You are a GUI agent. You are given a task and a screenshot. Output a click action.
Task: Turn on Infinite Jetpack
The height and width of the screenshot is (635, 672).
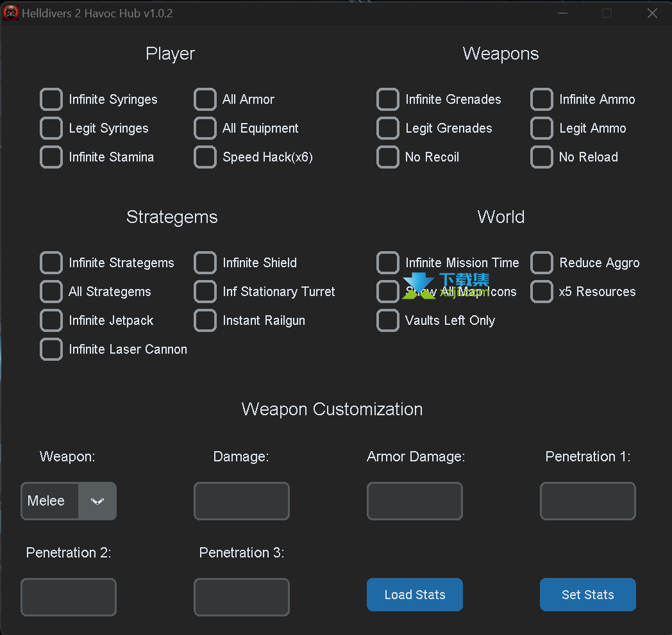tap(51, 320)
